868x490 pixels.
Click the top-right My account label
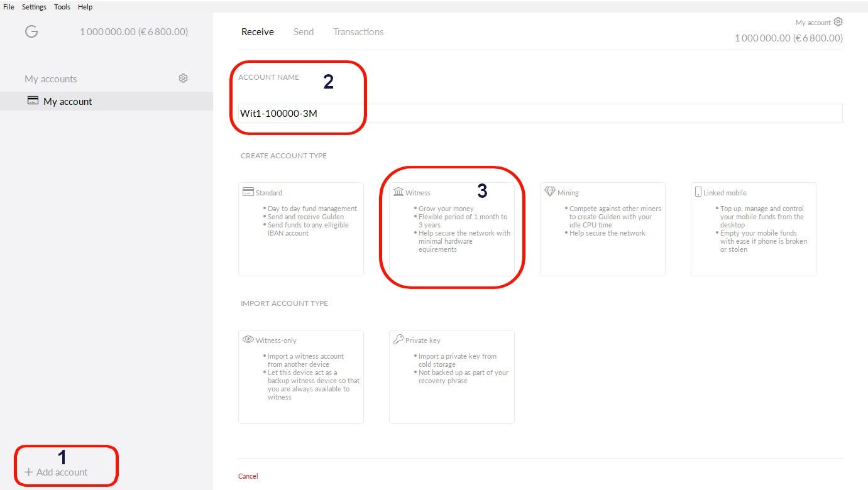[813, 23]
